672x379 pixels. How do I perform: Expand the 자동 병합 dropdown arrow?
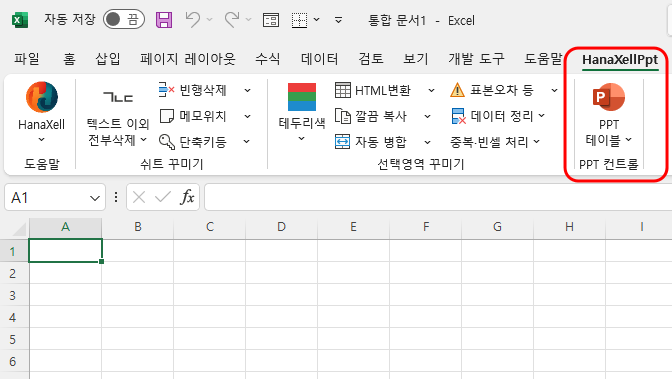(x=427, y=142)
